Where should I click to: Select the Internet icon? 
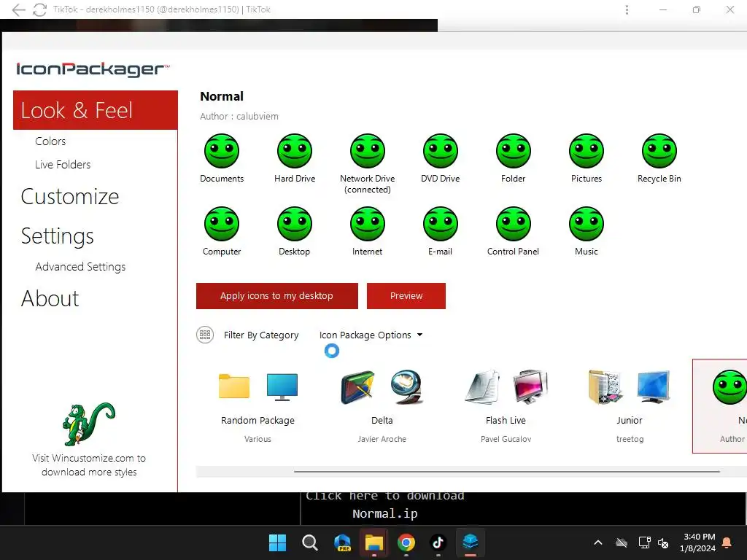click(x=368, y=224)
